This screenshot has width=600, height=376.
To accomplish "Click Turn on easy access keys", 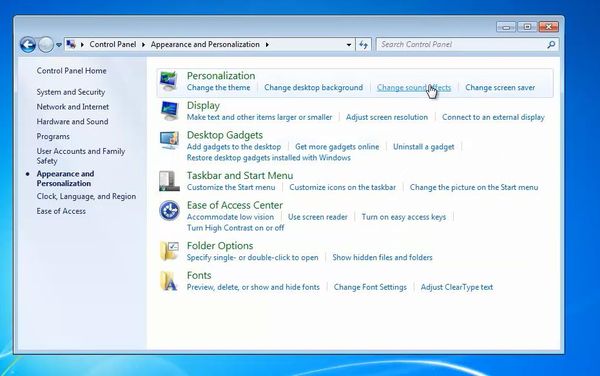I will (x=404, y=217).
